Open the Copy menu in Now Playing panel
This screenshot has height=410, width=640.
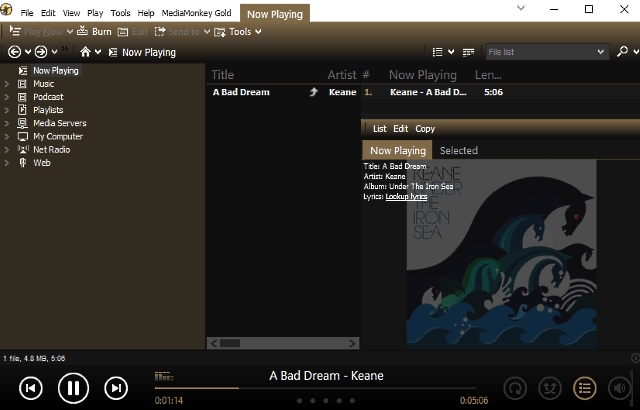pyautogui.click(x=425, y=129)
